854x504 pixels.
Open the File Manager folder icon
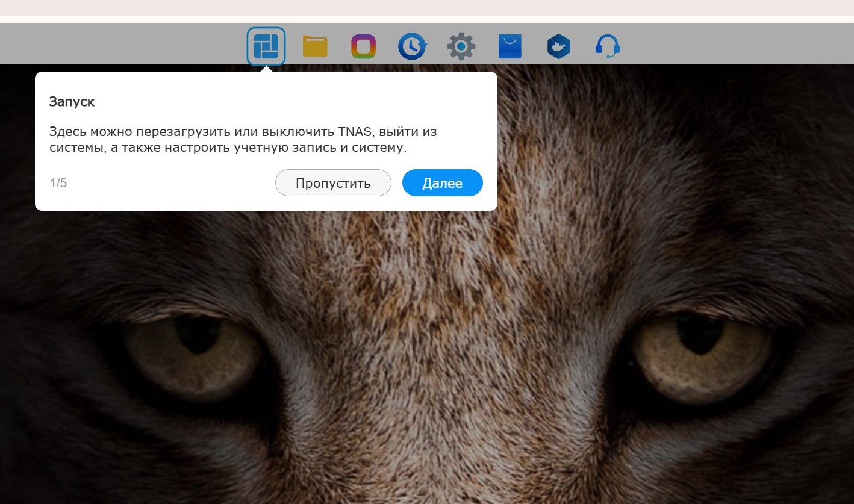(x=315, y=46)
